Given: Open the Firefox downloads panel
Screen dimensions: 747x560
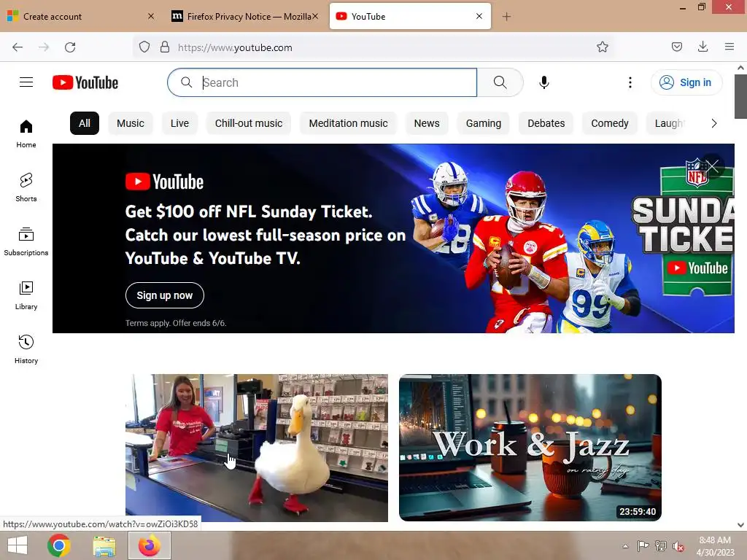Looking at the screenshot, I should (x=703, y=47).
